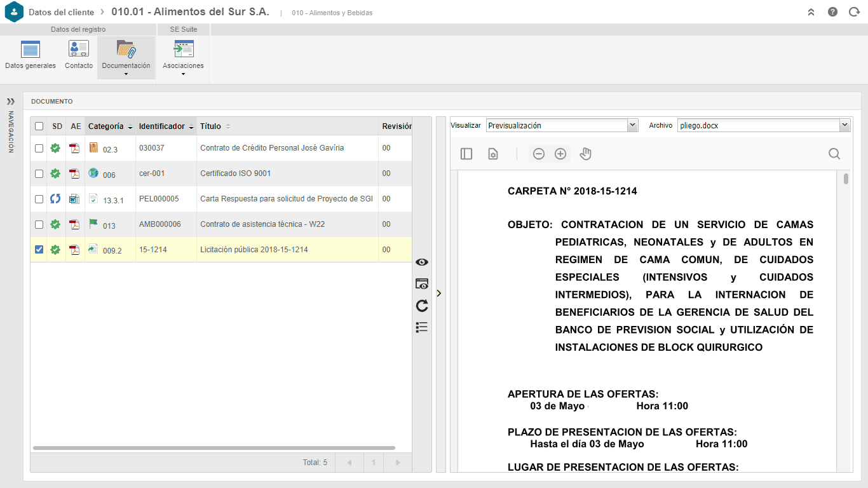Screen dimensions: 868x488
Task: Uncheck the Licitación pública 2018-15-1214 row
Action: click(39, 250)
